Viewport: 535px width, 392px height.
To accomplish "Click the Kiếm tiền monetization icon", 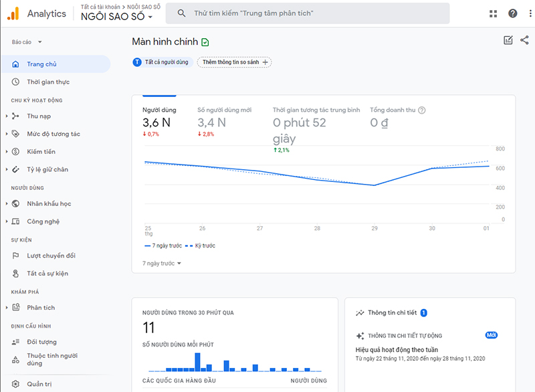I will (16, 151).
